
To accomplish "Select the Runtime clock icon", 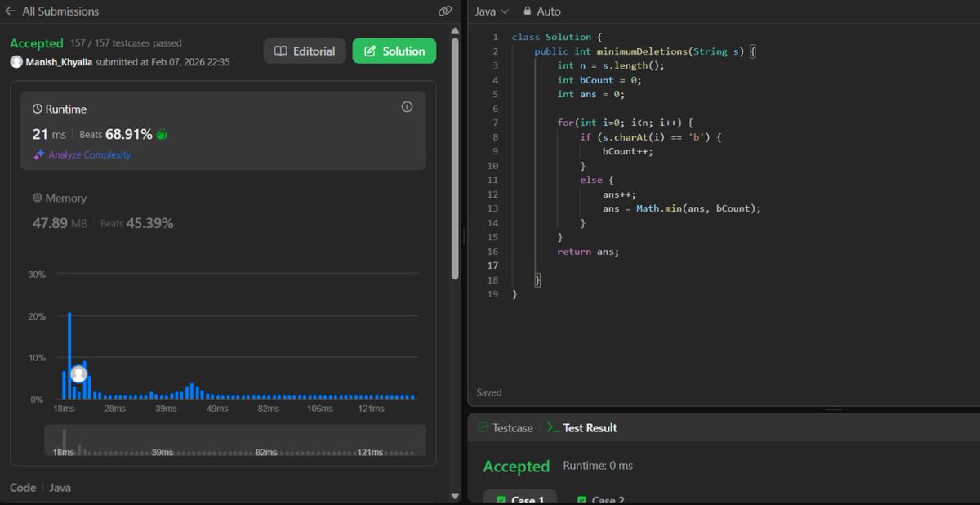I will 38,109.
